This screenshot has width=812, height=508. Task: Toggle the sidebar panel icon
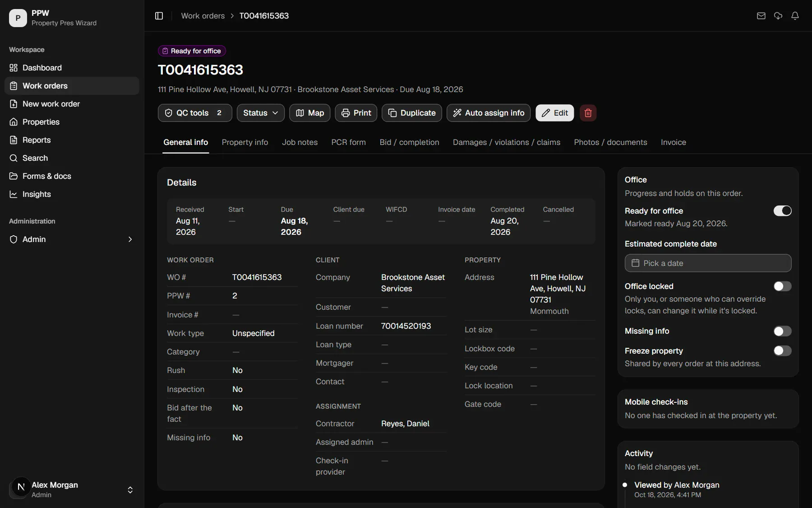[159, 16]
